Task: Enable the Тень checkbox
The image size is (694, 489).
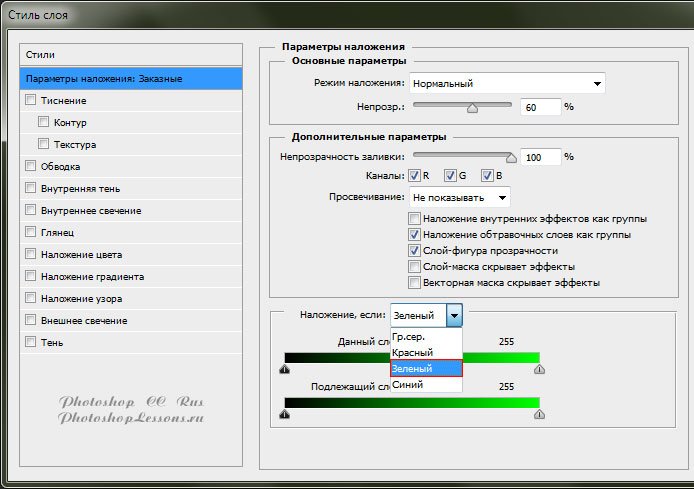Action: (31, 342)
